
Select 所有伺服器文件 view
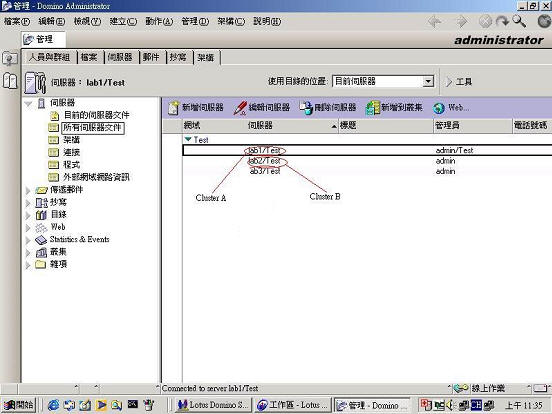(93, 127)
